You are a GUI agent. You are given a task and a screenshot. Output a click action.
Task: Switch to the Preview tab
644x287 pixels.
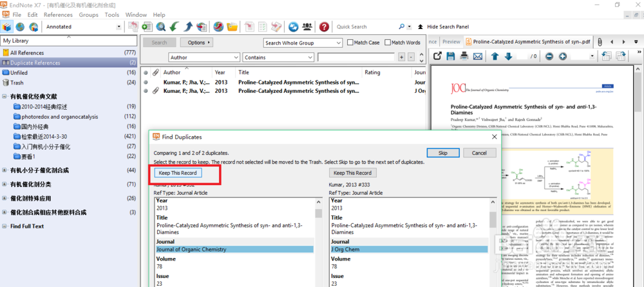pos(451,41)
